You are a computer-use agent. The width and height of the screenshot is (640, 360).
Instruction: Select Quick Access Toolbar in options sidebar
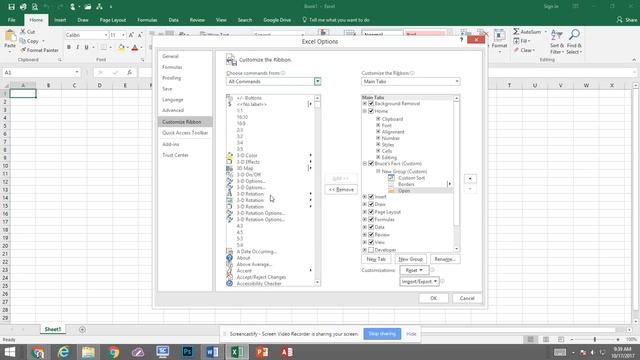tap(185, 133)
